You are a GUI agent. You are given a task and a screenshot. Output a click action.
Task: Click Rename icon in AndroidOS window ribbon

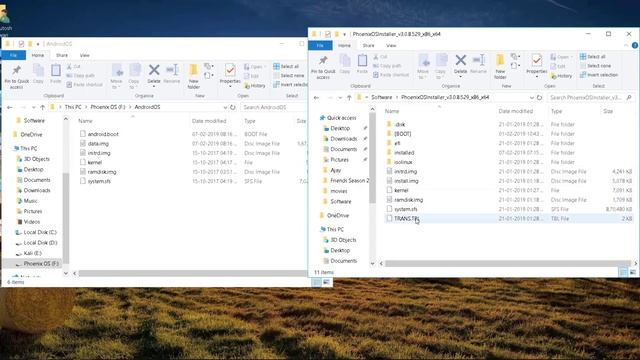[172, 70]
